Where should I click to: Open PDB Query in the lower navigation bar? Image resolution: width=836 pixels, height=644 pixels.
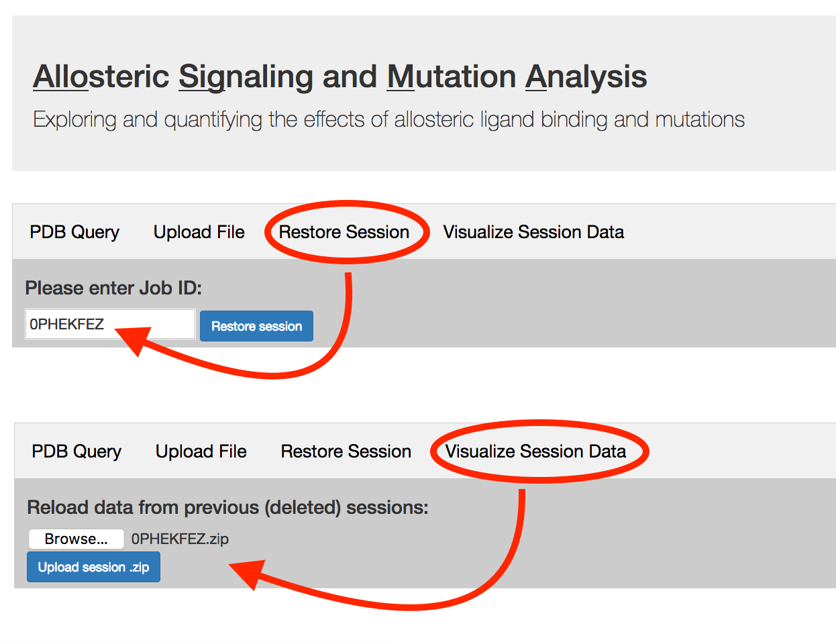pos(76,451)
